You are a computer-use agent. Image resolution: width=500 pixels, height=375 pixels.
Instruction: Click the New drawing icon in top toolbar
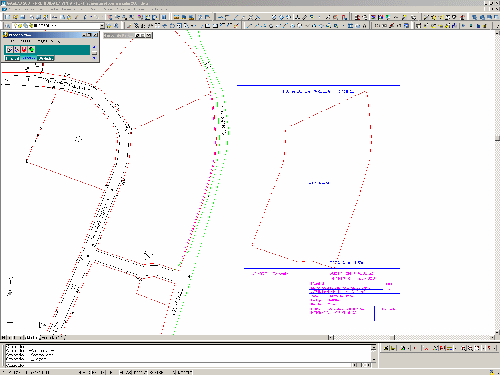(x=8, y=17)
